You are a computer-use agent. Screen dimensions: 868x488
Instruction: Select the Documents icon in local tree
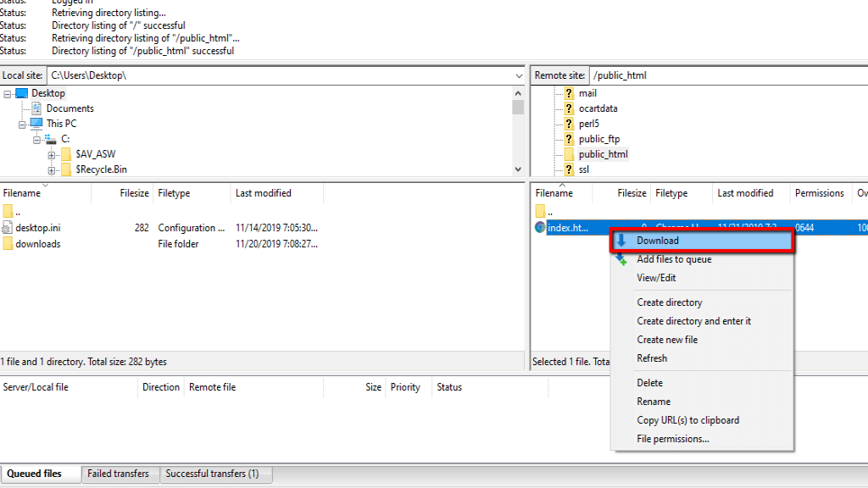pyautogui.click(x=36, y=108)
